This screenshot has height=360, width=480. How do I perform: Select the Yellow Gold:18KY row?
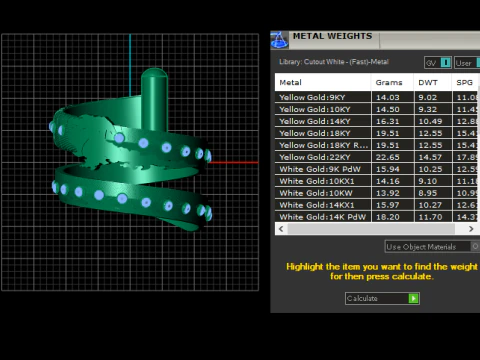(377, 133)
